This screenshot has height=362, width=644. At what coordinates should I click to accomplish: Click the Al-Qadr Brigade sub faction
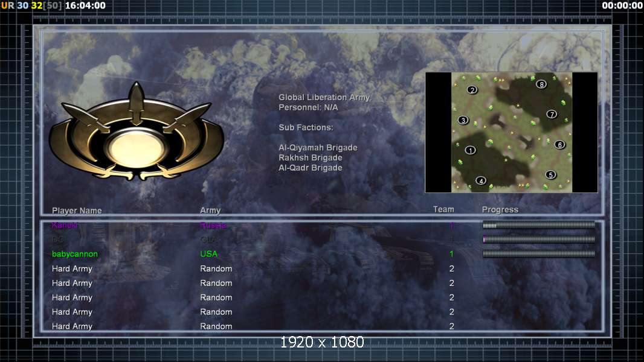tap(311, 168)
